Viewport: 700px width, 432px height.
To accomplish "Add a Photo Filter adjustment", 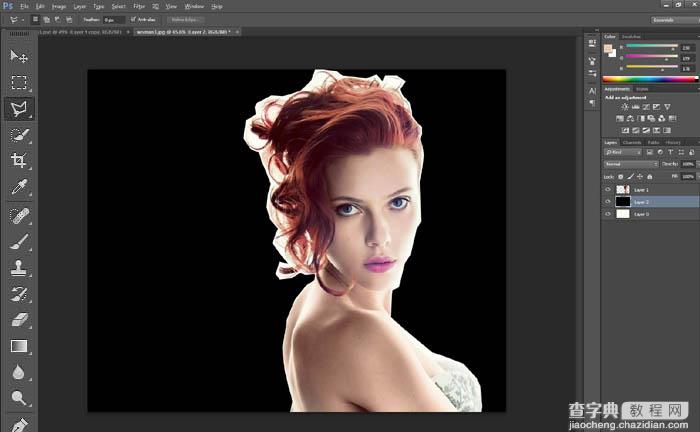I will click(651, 119).
